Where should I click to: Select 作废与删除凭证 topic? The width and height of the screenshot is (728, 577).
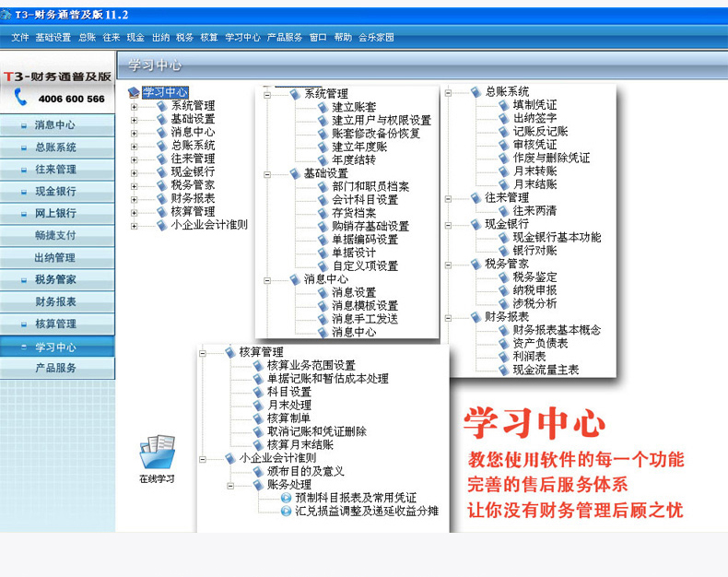point(552,158)
